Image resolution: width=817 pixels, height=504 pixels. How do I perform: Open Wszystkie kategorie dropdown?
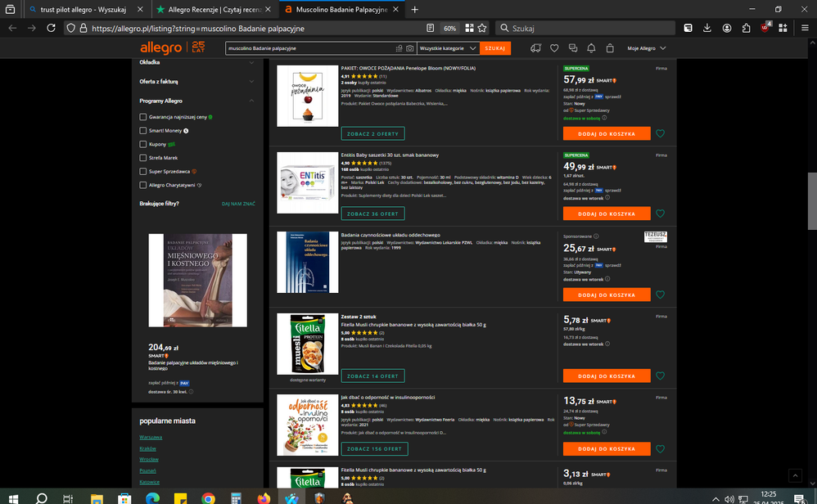(x=448, y=48)
